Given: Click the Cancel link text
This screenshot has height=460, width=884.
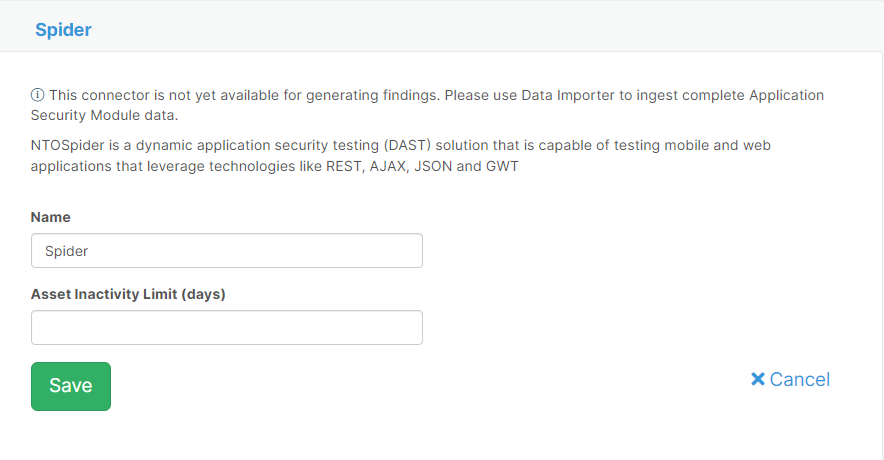Looking at the screenshot, I should tap(799, 379).
